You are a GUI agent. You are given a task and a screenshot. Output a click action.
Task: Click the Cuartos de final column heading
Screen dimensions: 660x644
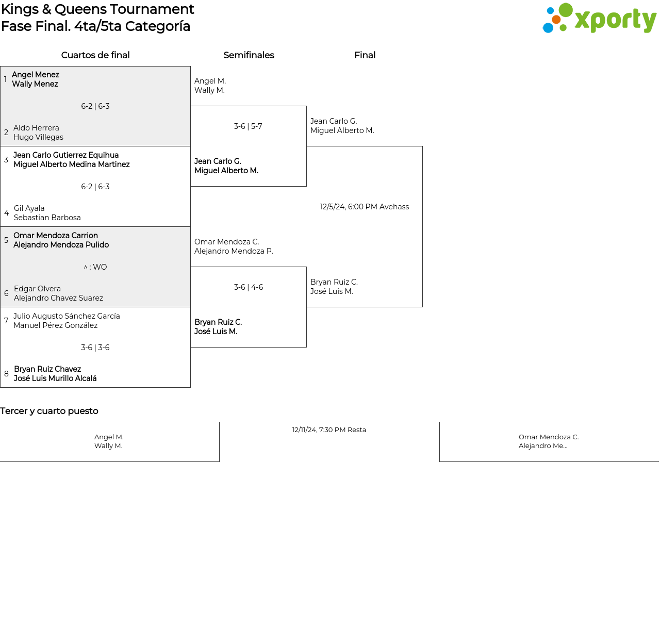(x=95, y=55)
